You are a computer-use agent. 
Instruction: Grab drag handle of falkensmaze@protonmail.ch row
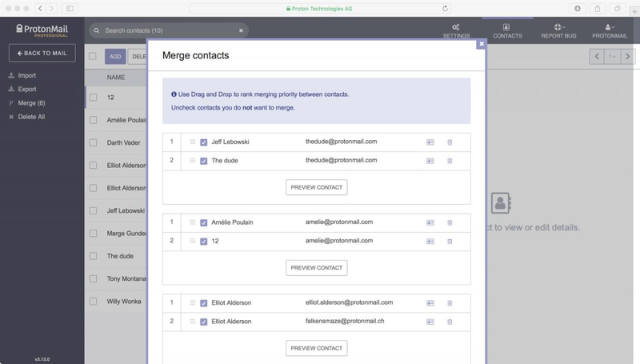192,321
